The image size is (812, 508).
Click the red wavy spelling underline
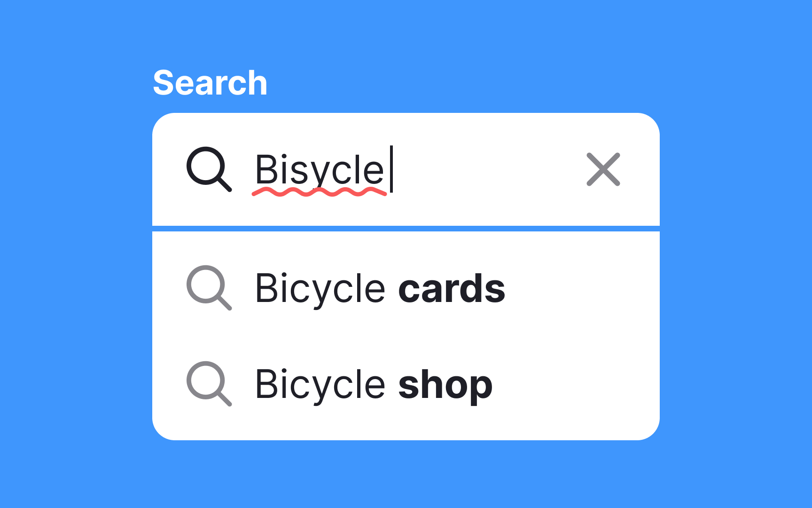(x=320, y=192)
